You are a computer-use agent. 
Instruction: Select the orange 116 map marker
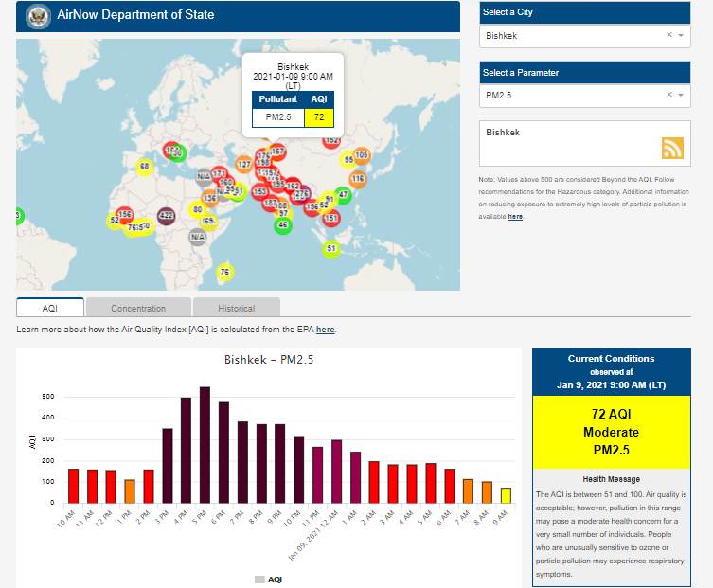pos(357,178)
